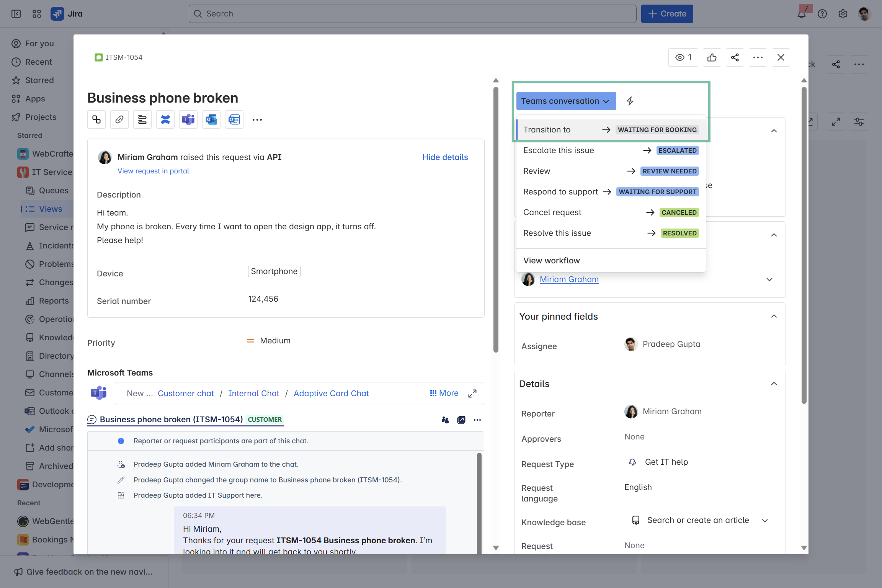Open the Teams conversation status dropdown
The width and height of the screenshot is (882, 588).
click(565, 101)
